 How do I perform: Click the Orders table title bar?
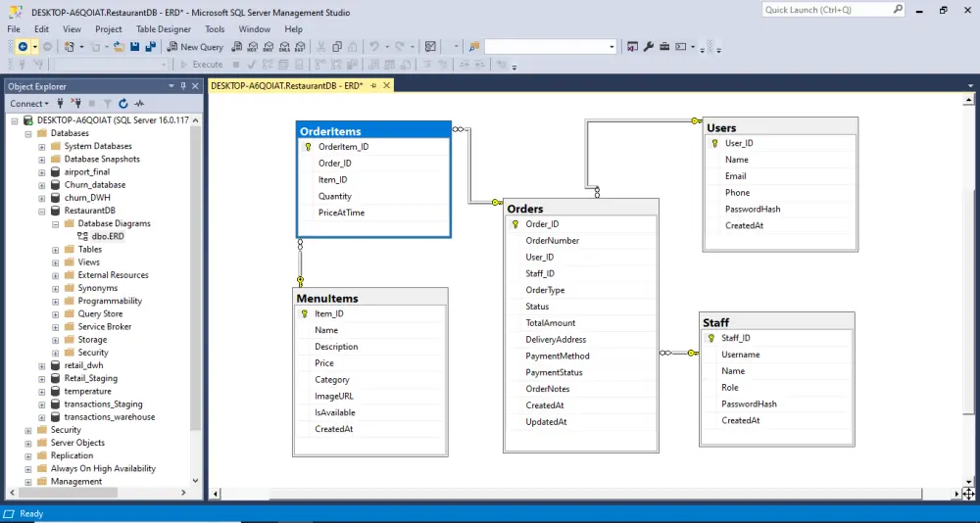pos(580,209)
